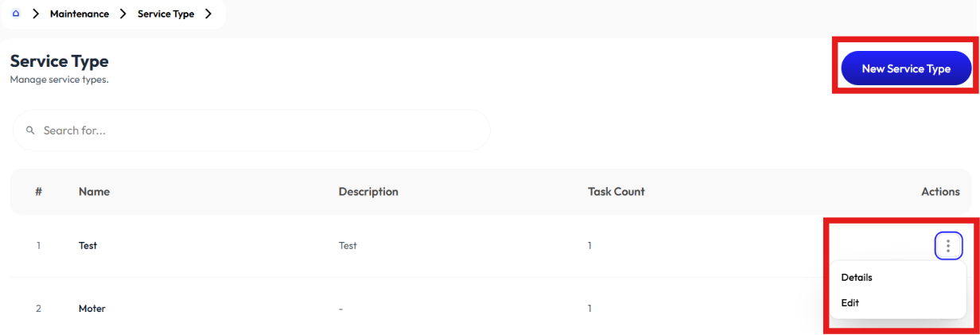Viewport: 980px width, 335px height.
Task: Click the # column header
Action: (38, 192)
